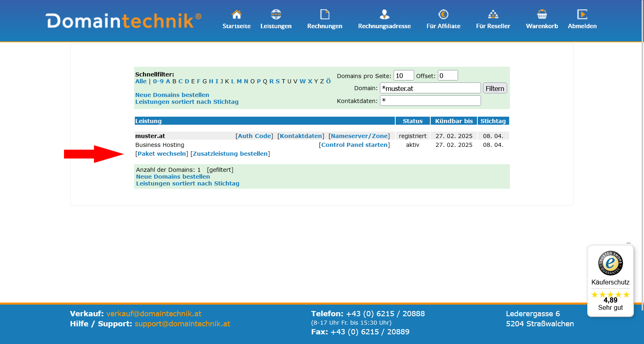Open the Nameserver/Zone link
644x344 pixels.
pyautogui.click(x=359, y=136)
